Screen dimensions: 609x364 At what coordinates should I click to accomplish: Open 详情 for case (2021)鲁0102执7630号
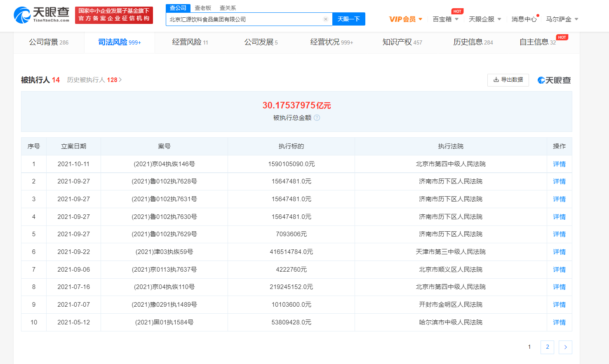click(x=559, y=217)
